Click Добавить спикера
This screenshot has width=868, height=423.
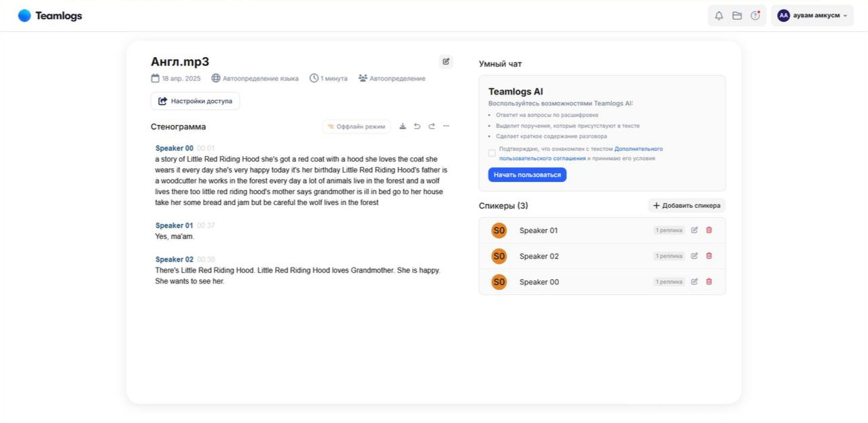coord(687,206)
